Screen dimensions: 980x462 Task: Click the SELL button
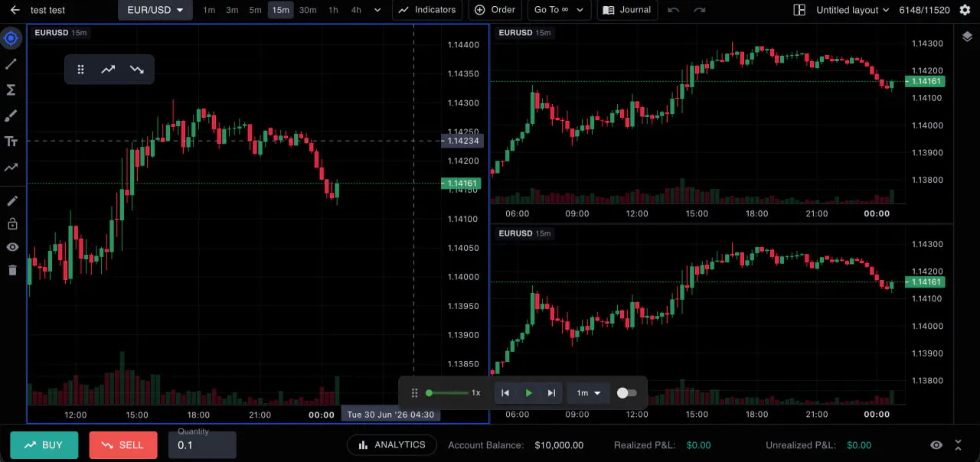122,445
